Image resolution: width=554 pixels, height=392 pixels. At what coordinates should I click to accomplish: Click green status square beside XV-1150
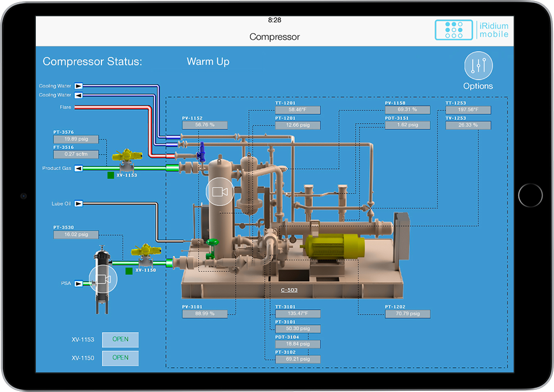[x=129, y=271]
